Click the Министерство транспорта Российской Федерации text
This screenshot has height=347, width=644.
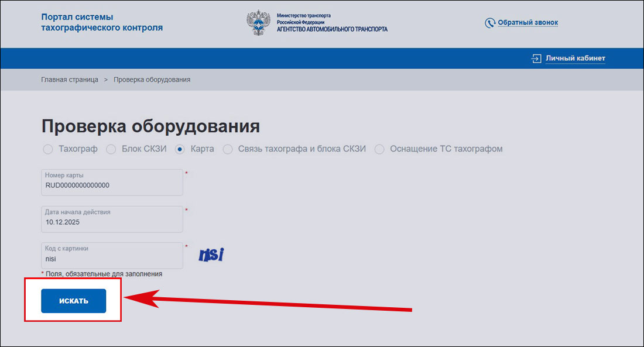point(304,18)
